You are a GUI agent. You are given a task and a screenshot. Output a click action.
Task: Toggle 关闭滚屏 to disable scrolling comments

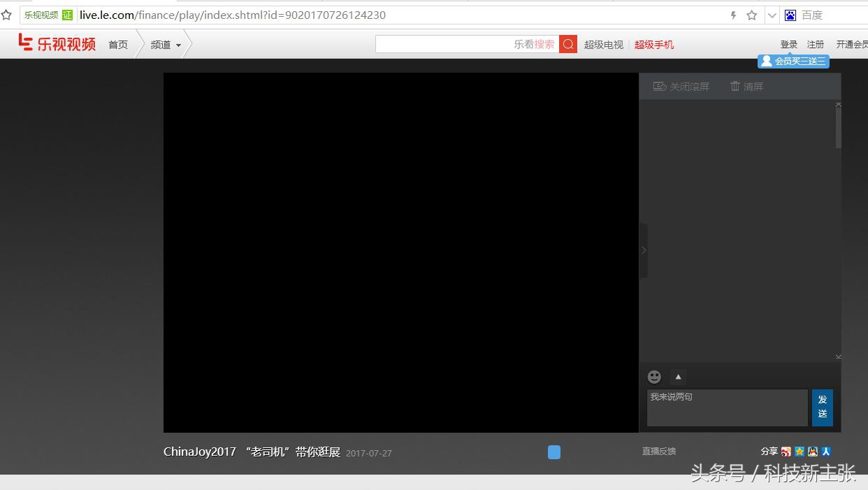click(x=680, y=86)
